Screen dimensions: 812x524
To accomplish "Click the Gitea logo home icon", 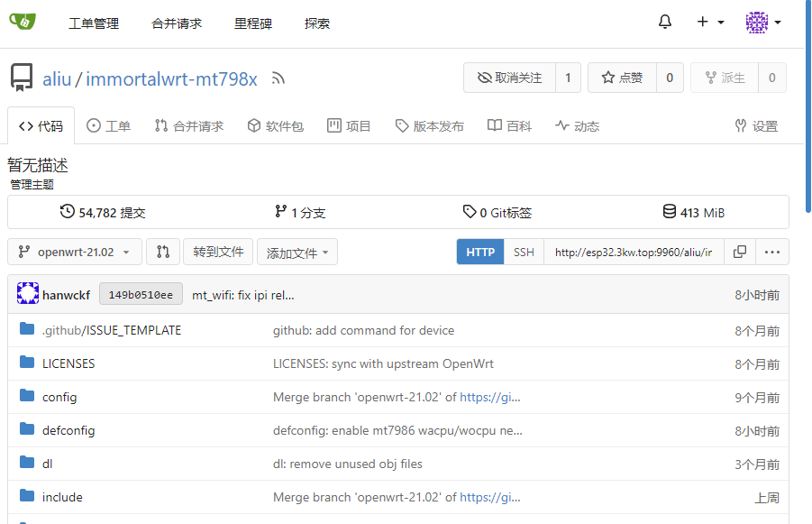I will click(x=23, y=22).
